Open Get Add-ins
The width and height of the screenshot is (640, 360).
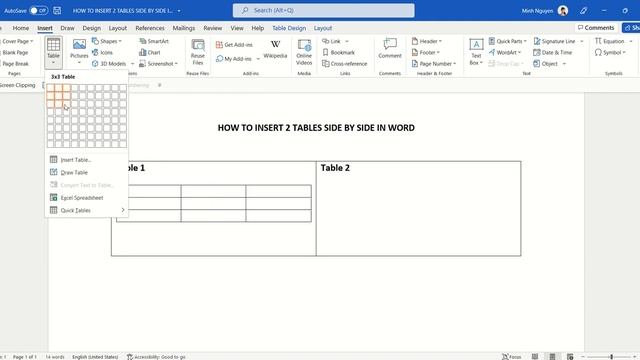point(234,45)
